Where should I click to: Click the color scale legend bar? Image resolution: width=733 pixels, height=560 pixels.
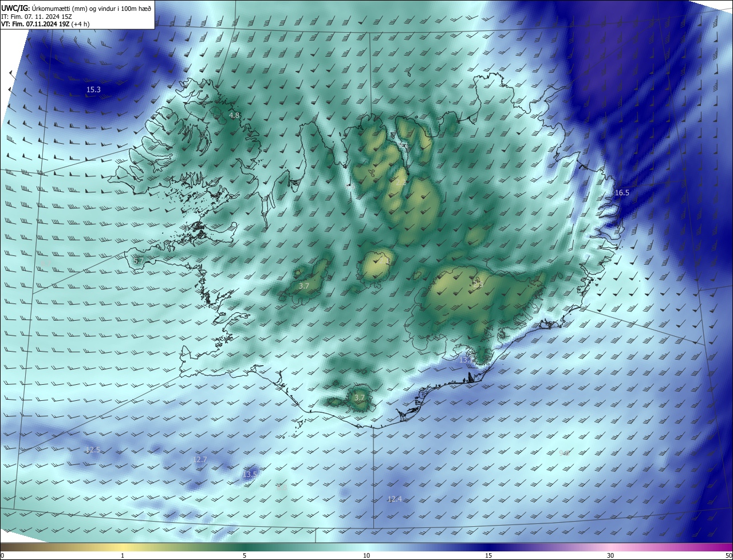click(x=366, y=547)
